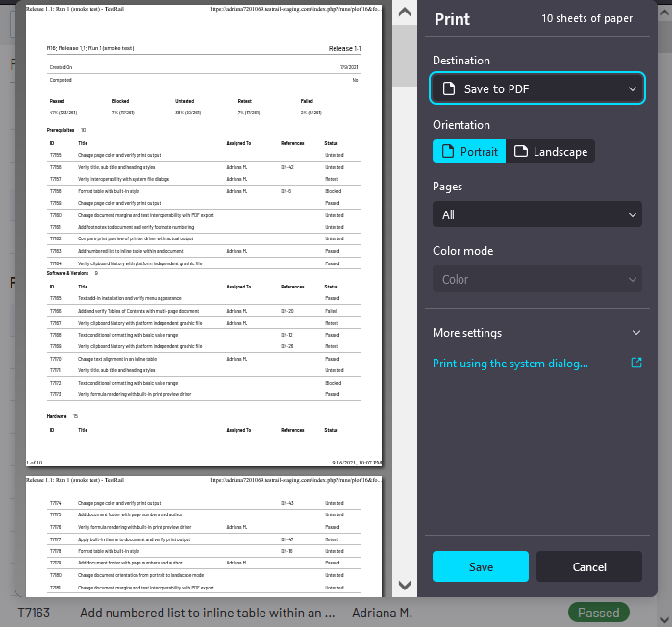This screenshot has height=627, width=672.
Task: Cancel the print dialog
Action: pos(588,566)
